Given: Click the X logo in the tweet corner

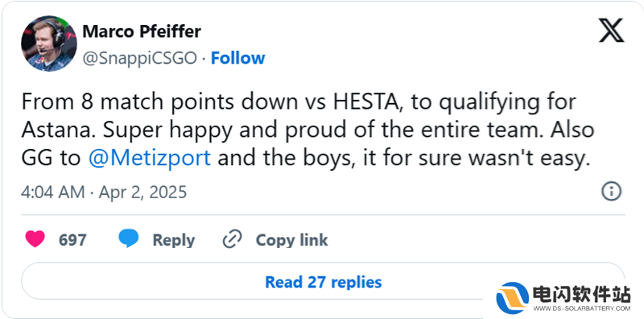Looking at the screenshot, I should (611, 30).
